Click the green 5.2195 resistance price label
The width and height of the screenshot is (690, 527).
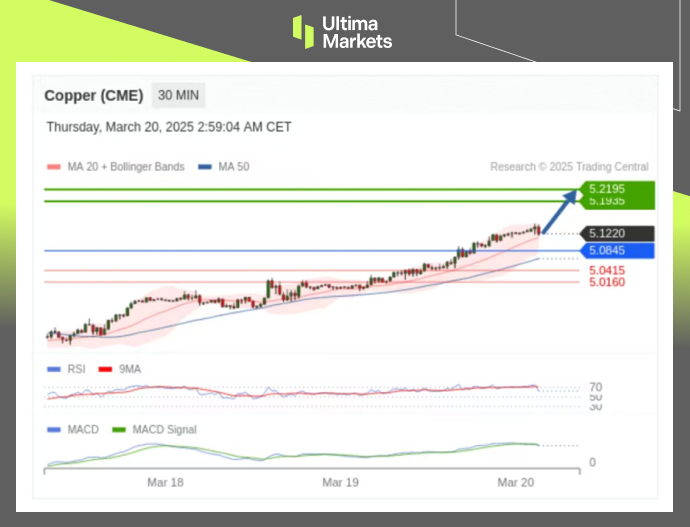[617, 188]
